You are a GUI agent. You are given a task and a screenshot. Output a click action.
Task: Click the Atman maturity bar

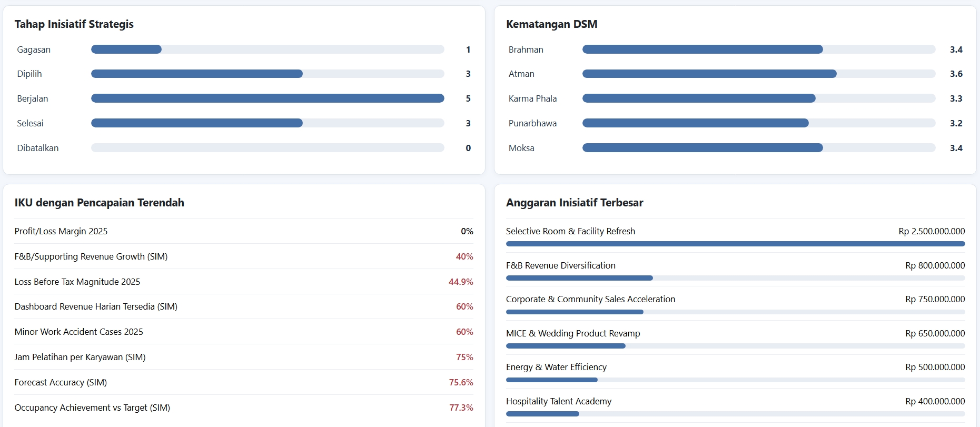pyautogui.click(x=759, y=74)
